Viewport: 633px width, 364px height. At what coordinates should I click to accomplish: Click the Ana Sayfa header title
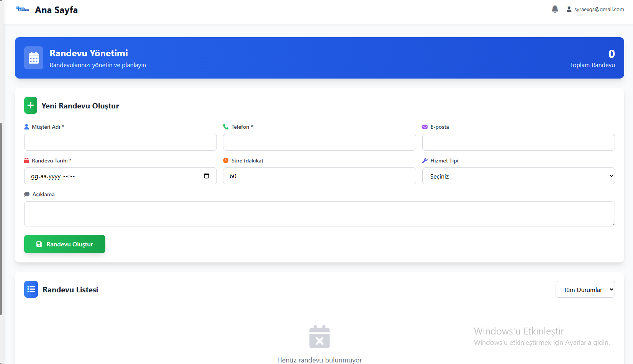(56, 10)
